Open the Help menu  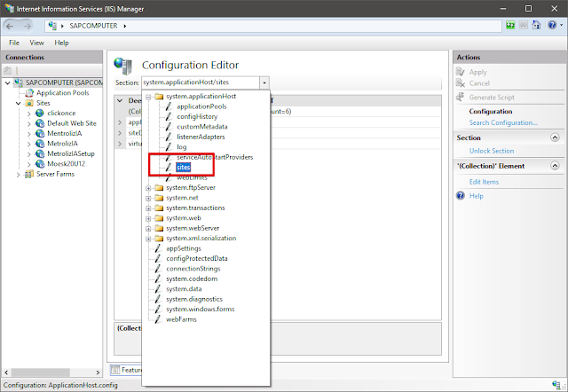click(61, 43)
